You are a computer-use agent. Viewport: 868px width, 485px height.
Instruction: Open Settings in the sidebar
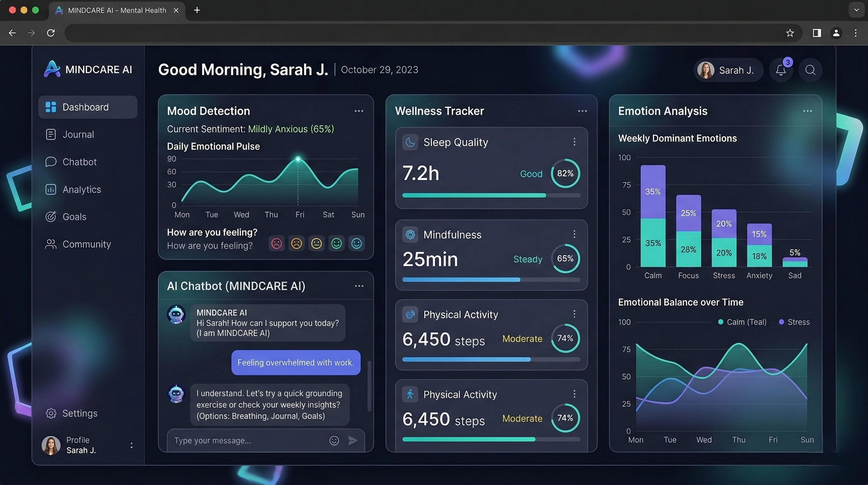[x=80, y=413]
